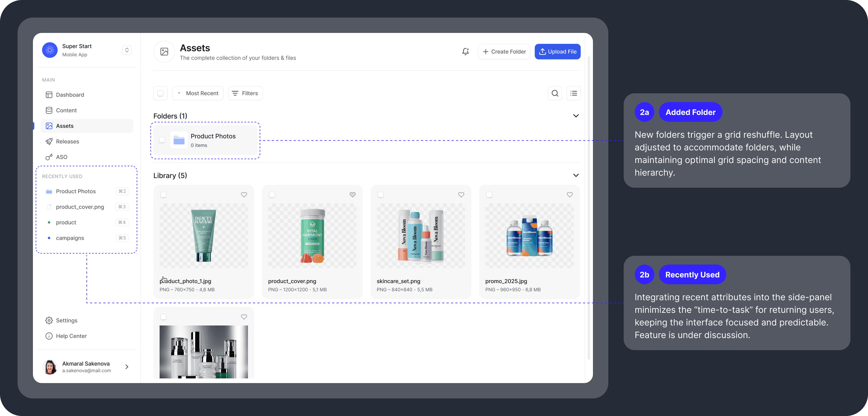Image resolution: width=868 pixels, height=416 pixels.
Task: Open the Dashboard section icon
Action: tap(49, 95)
